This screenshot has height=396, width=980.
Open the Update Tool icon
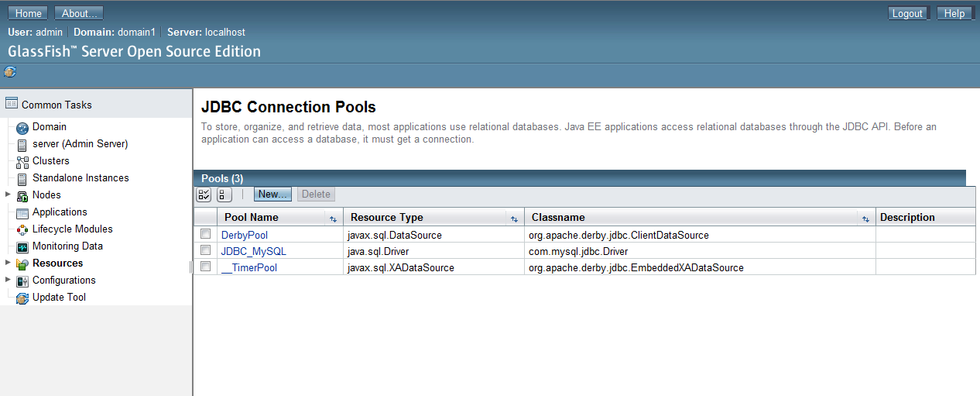[x=22, y=298]
